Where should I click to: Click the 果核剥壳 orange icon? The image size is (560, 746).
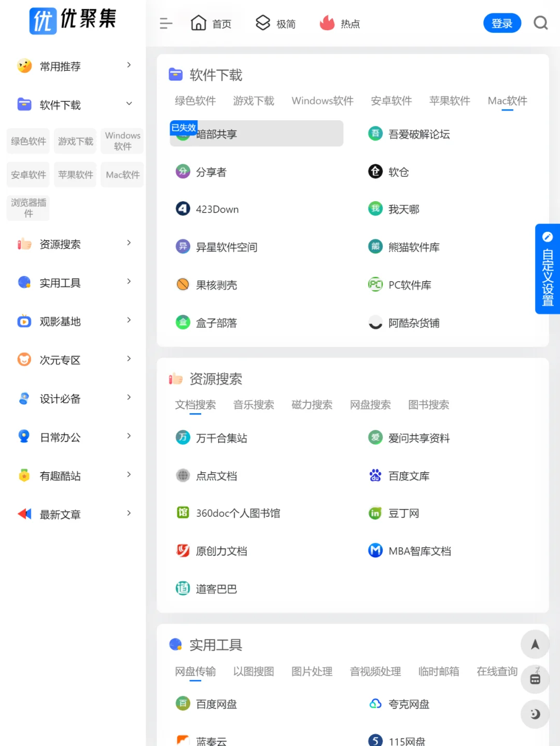click(183, 285)
